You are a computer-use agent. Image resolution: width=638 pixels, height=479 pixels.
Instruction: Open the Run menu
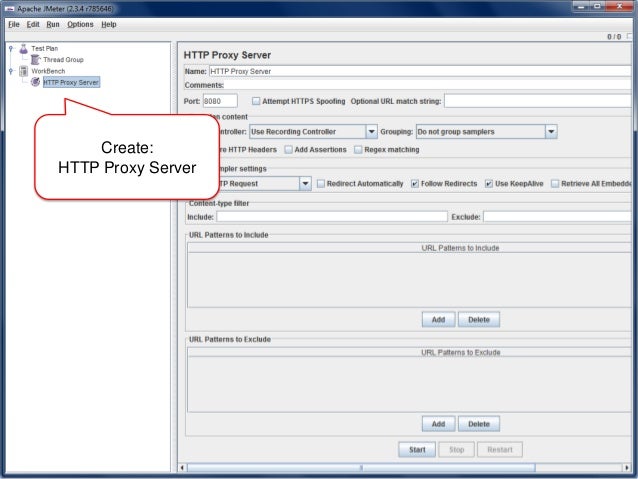tap(52, 24)
